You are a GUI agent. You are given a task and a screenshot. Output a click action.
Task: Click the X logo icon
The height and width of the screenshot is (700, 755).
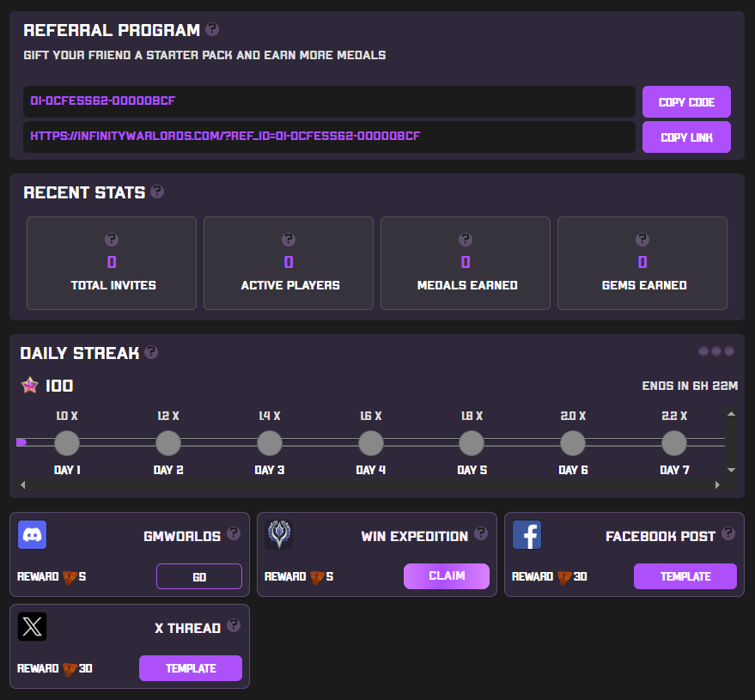click(x=33, y=627)
